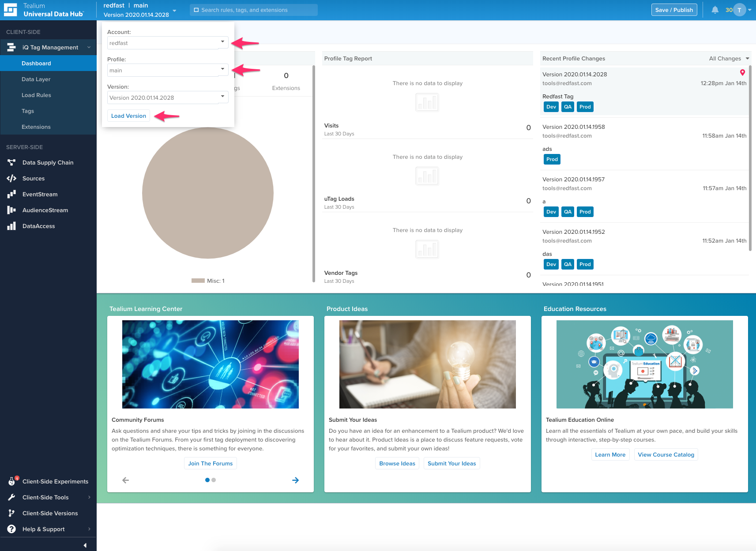Click the DataAccess bar chart icon

(x=11, y=226)
